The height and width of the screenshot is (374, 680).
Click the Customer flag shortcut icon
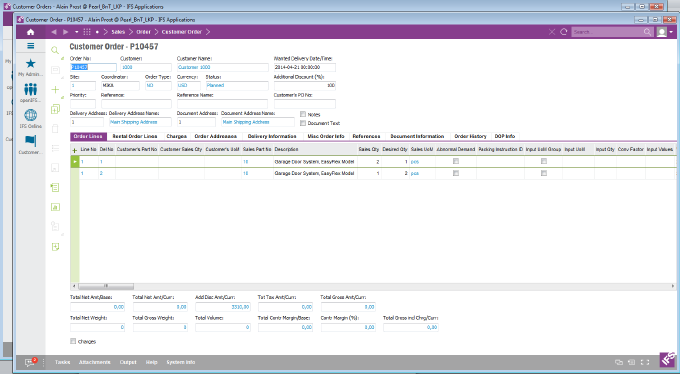(30, 141)
